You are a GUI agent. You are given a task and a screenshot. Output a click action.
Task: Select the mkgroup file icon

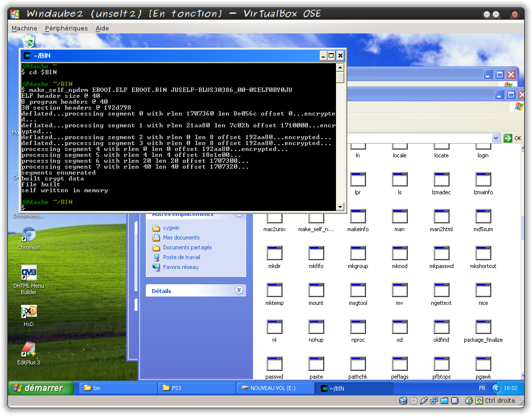pos(358,253)
